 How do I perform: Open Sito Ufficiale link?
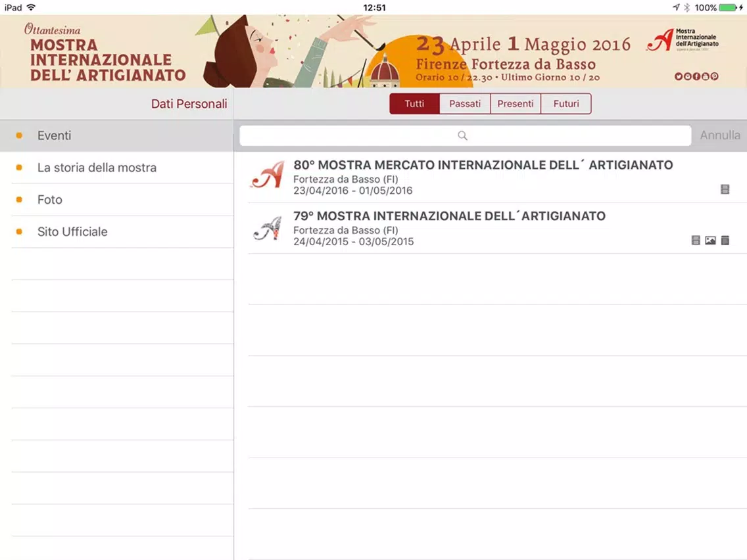click(x=117, y=231)
